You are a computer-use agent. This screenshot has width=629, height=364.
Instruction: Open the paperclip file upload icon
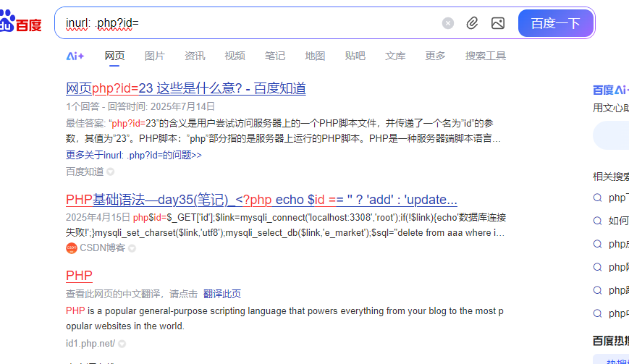click(472, 23)
